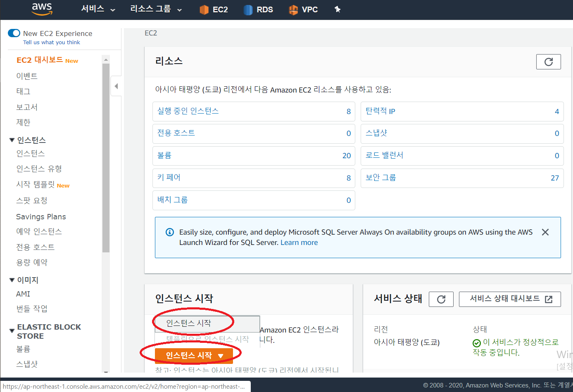573x392 pixels.
Task: Toggle New EC2 Experience switch
Action: (x=14, y=33)
